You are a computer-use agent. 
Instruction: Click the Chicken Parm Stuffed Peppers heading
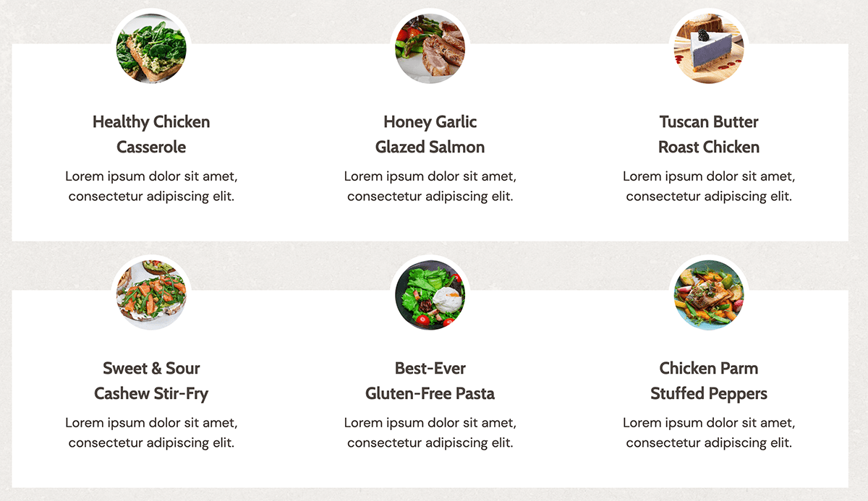708,381
